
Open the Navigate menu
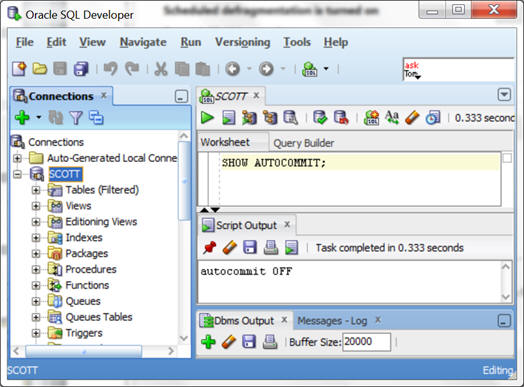pyautogui.click(x=143, y=42)
